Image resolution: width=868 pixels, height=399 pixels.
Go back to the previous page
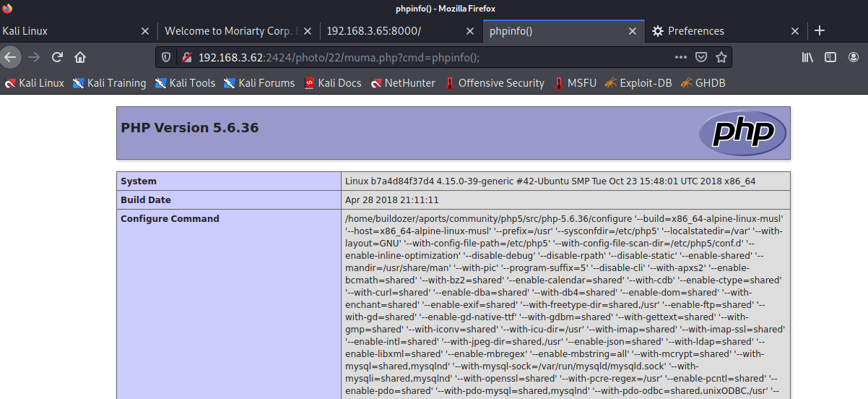[9, 57]
